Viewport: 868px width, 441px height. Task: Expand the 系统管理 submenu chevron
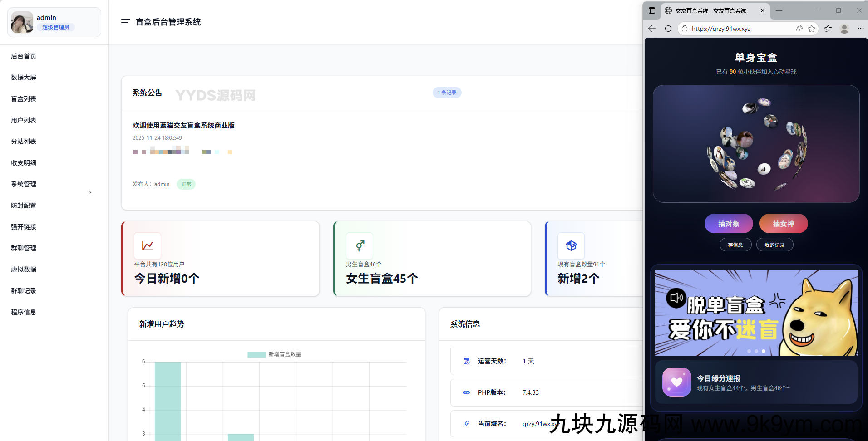(x=90, y=192)
